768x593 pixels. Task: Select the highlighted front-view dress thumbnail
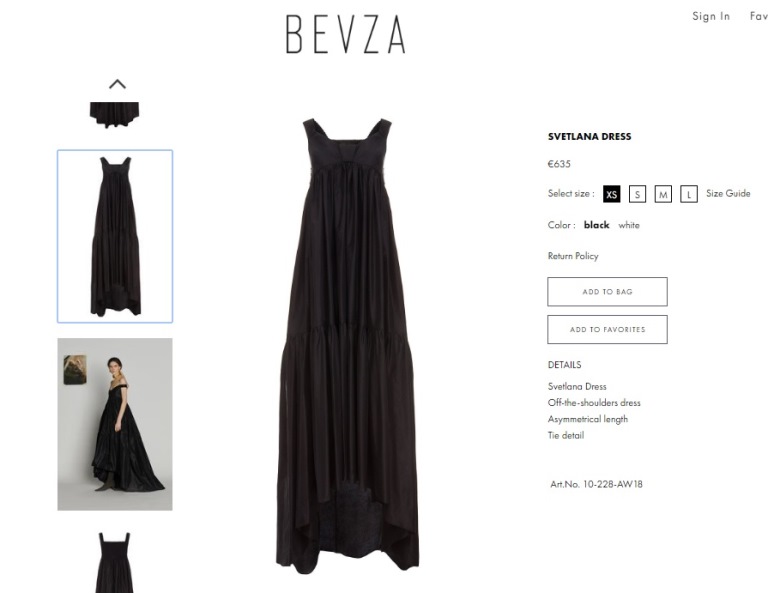pyautogui.click(x=115, y=237)
